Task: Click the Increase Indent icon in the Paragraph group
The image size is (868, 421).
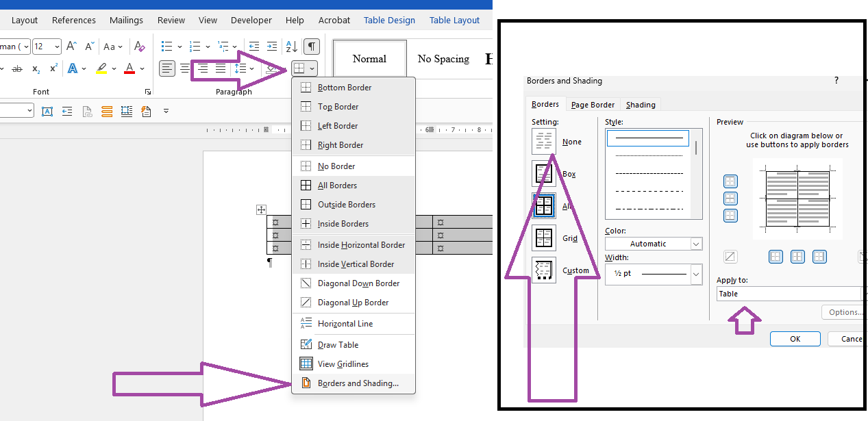Action: (x=272, y=47)
